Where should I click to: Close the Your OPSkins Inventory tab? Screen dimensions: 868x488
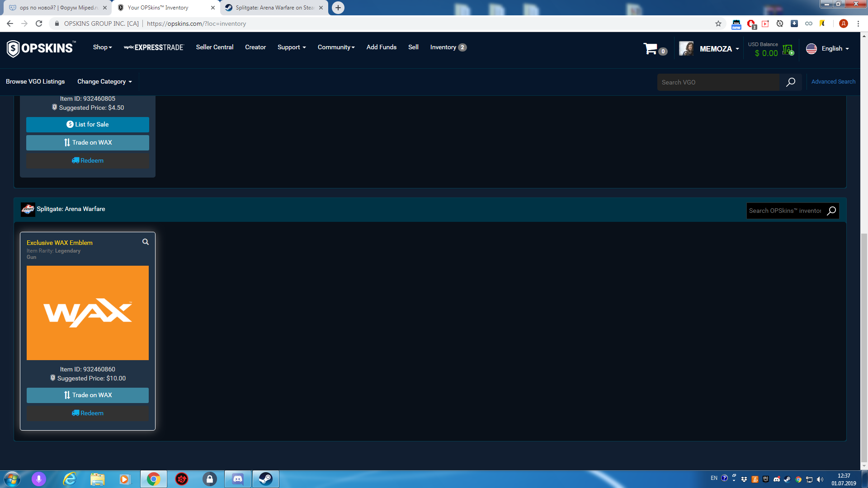(x=213, y=8)
